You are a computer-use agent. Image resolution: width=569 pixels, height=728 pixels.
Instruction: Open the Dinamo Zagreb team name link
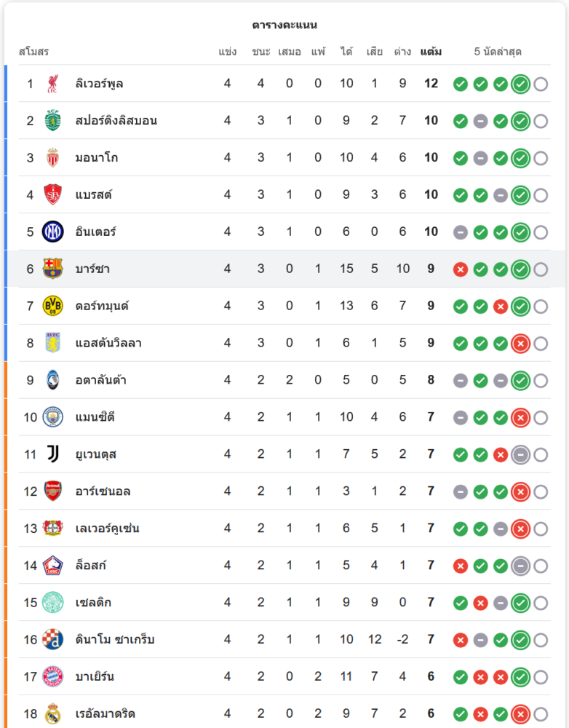(115, 640)
